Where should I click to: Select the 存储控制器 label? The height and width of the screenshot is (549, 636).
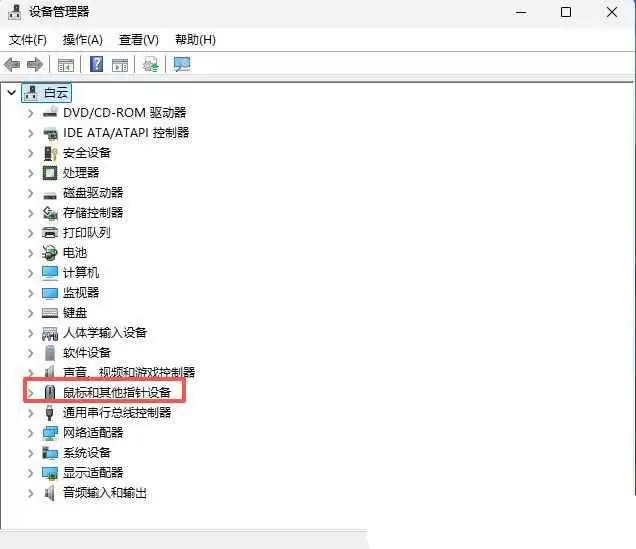93,212
